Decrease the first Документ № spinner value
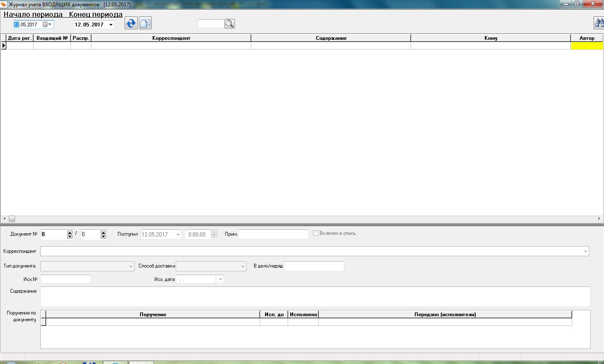This screenshot has width=604, height=364. (70, 237)
